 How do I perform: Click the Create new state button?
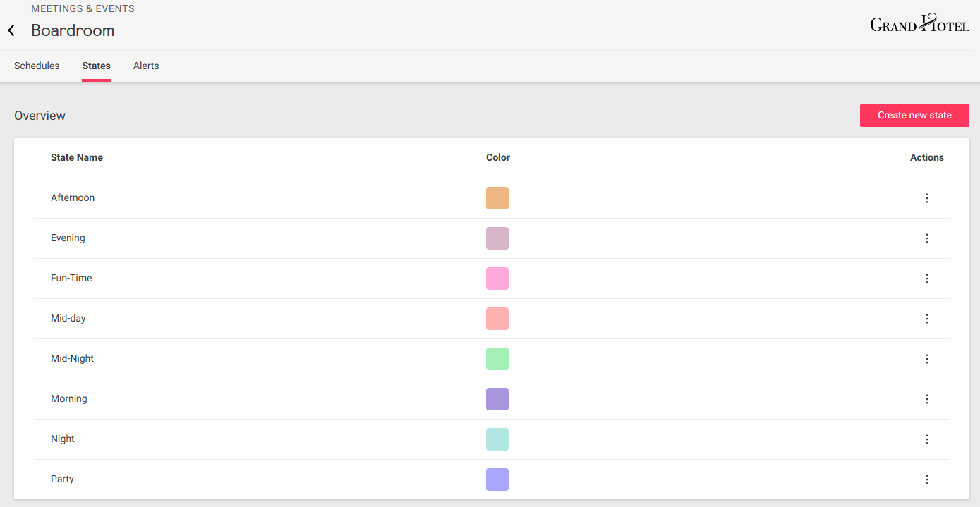(914, 116)
